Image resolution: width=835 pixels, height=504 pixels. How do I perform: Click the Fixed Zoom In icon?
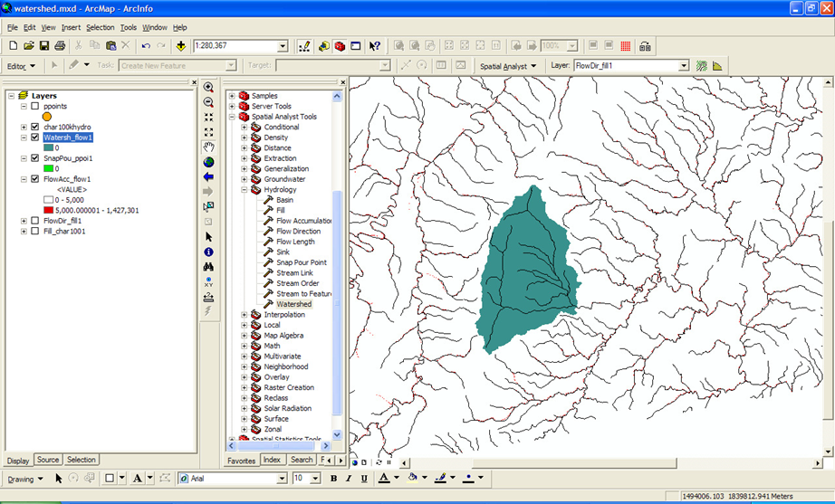click(x=208, y=117)
